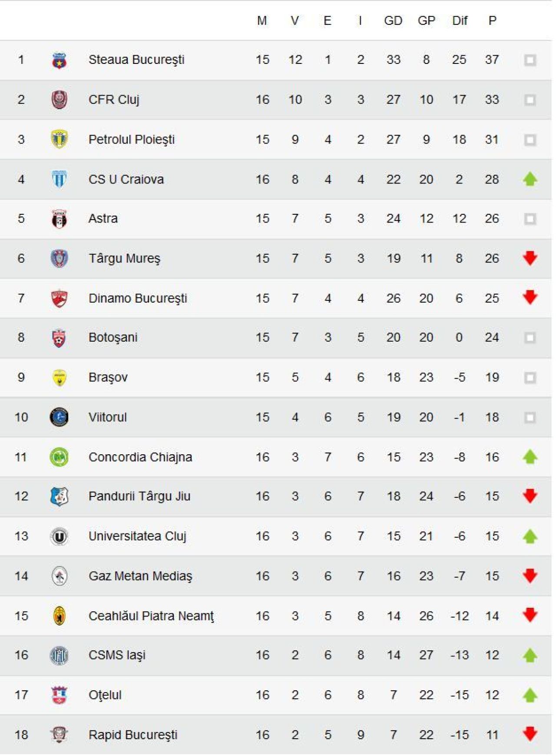
Task: Sort table by the P points column header
Action: tap(492, 21)
